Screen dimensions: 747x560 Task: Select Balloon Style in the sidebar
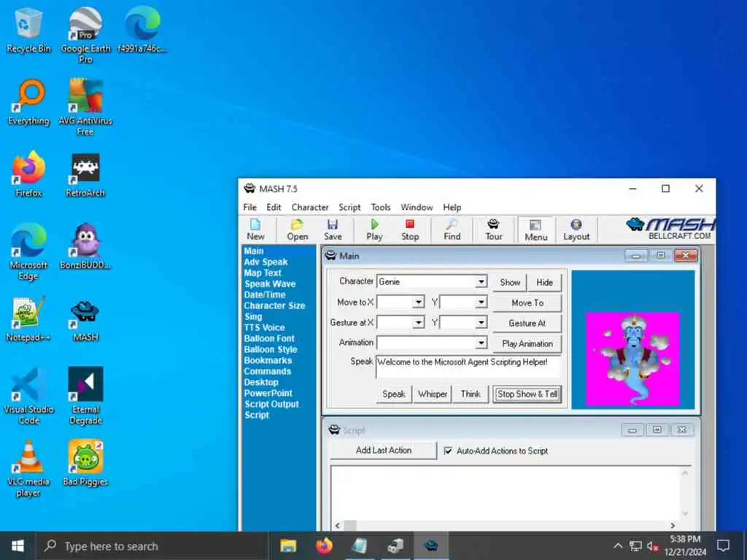click(271, 349)
